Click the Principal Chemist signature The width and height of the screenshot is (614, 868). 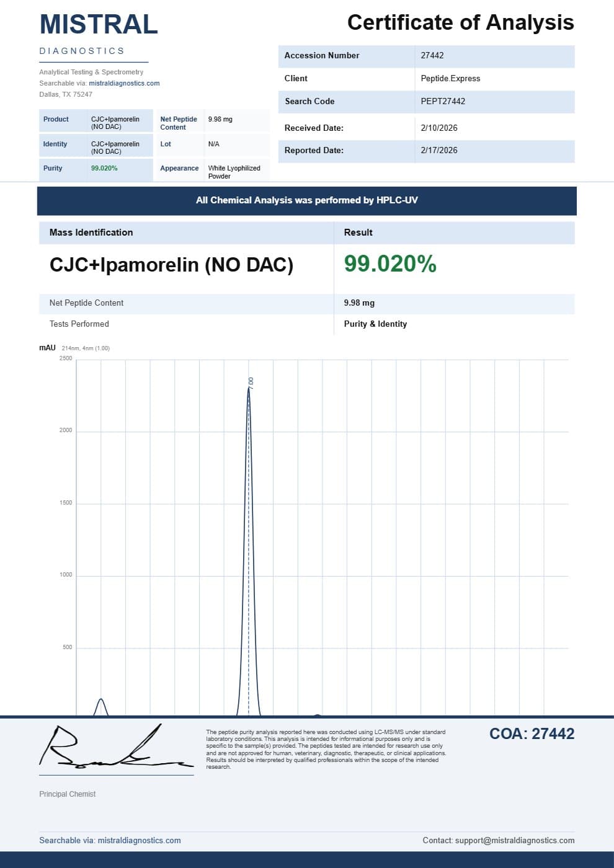116,745
